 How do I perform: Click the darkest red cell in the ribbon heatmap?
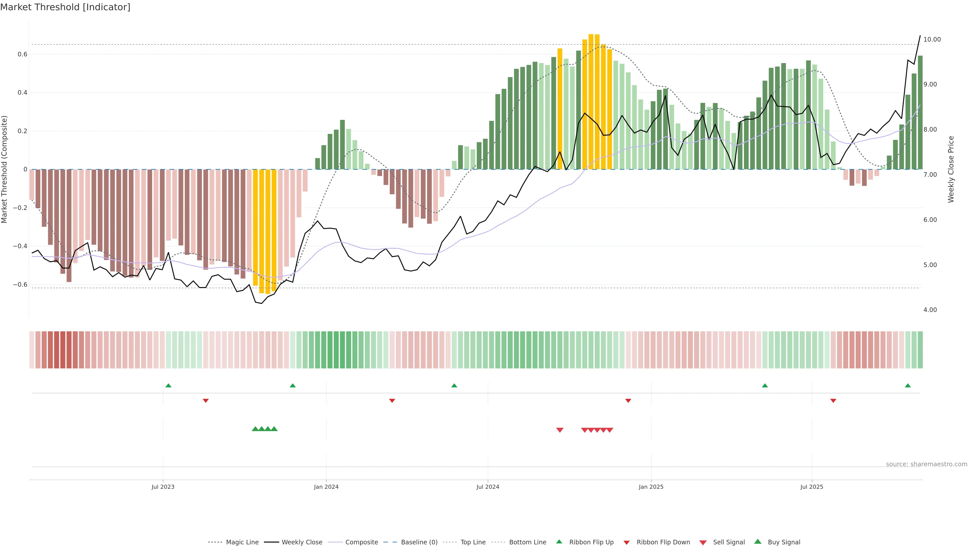click(63, 350)
